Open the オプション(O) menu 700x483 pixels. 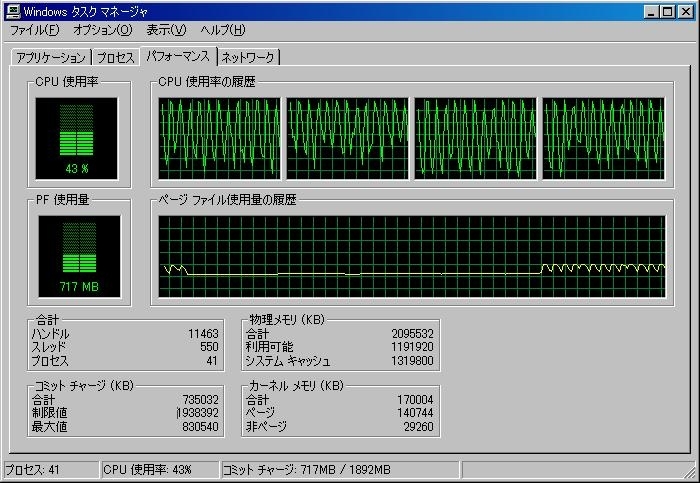coord(103,30)
